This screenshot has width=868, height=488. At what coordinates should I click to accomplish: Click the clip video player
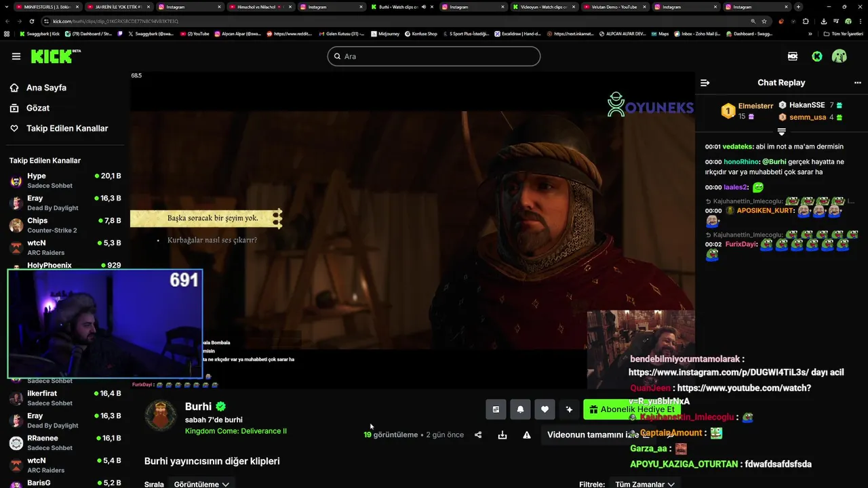[x=412, y=230]
